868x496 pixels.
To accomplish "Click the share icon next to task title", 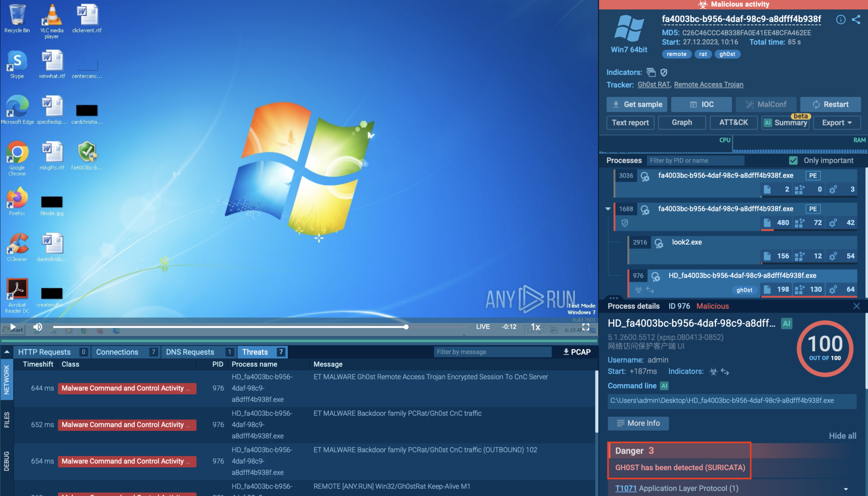I will pos(856,19).
